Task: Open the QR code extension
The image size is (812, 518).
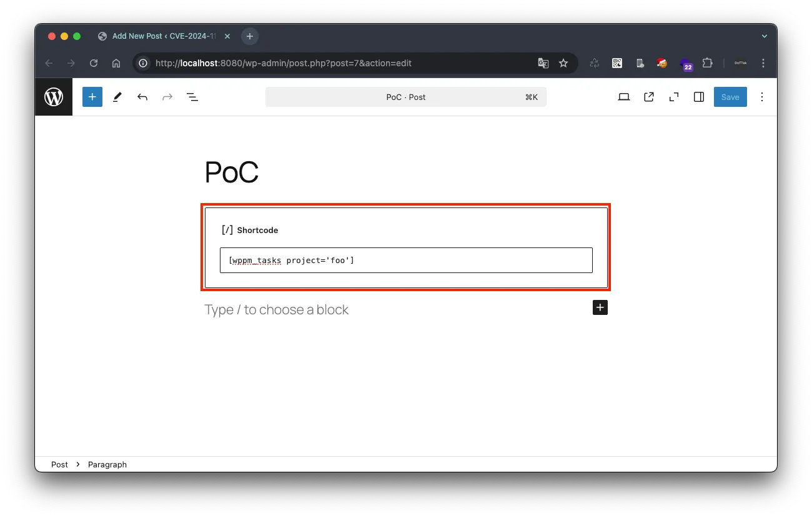Action: point(617,63)
